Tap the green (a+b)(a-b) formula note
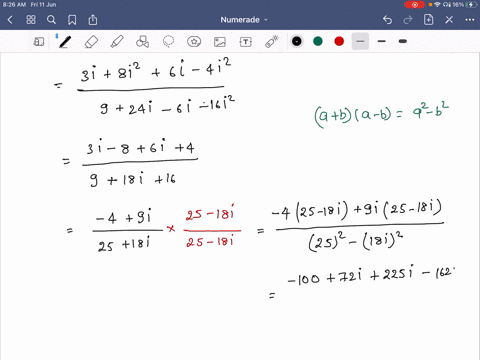Viewport: 480px width, 360px height. (382, 114)
